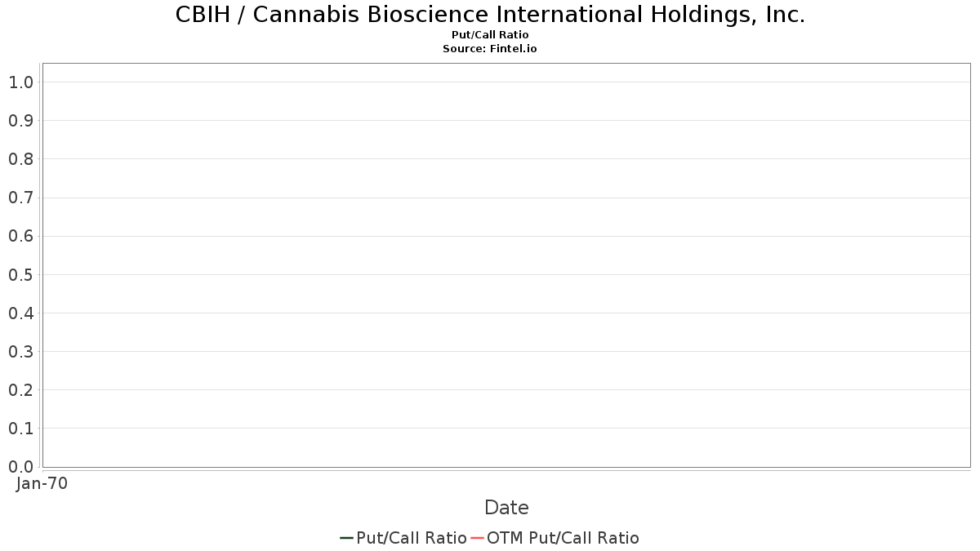Click the 0.7 y-axis label

[21, 198]
